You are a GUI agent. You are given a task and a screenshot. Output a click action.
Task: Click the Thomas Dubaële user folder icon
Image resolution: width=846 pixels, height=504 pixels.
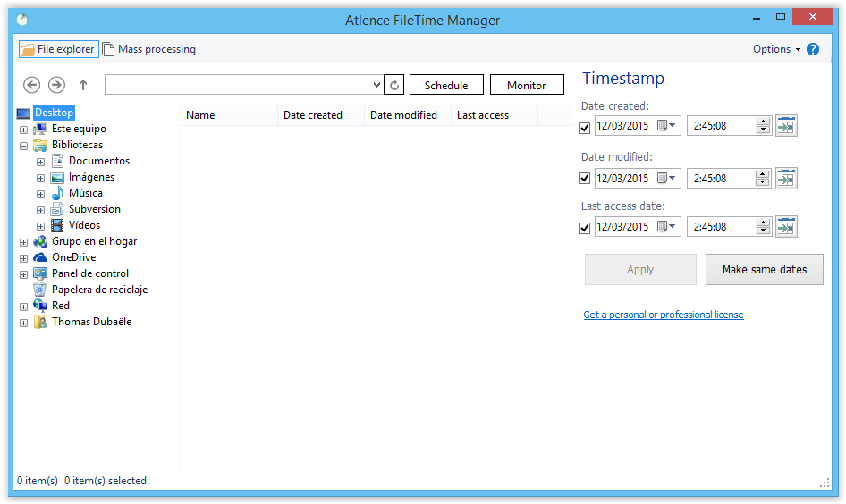coord(40,322)
